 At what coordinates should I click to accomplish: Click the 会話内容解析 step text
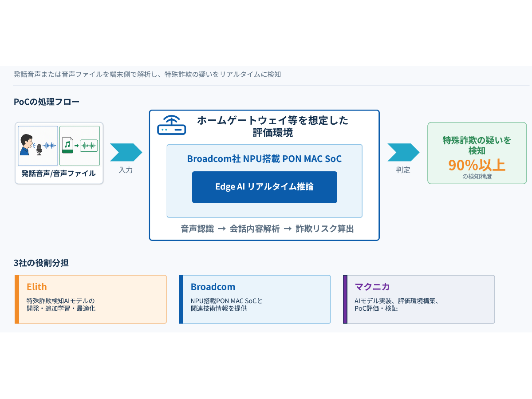[255, 229]
